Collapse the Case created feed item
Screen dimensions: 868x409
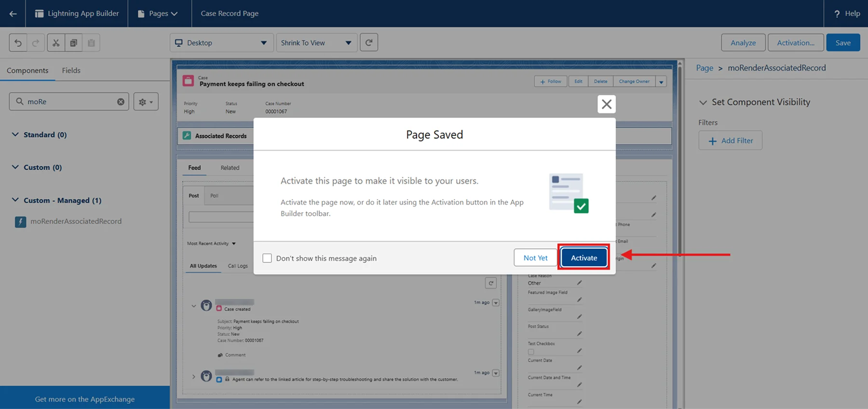[193, 306]
